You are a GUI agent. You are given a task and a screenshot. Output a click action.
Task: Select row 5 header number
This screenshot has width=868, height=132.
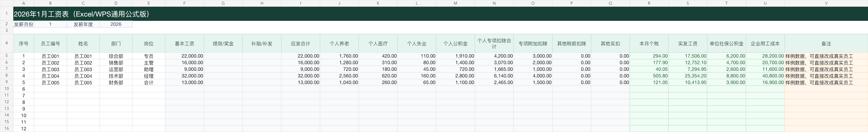pyautogui.click(x=6, y=56)
